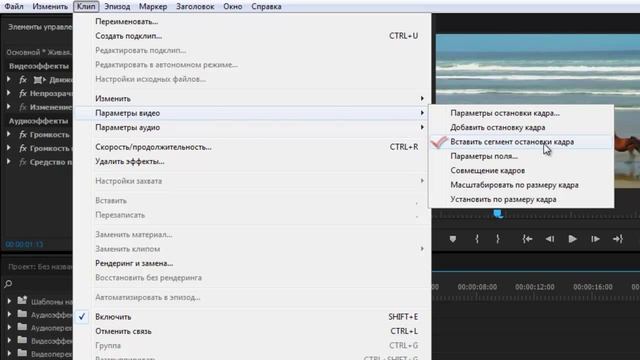Screen dimensions: 640x360
Task: Click the Mark In bracket icon
Action: 477,239
